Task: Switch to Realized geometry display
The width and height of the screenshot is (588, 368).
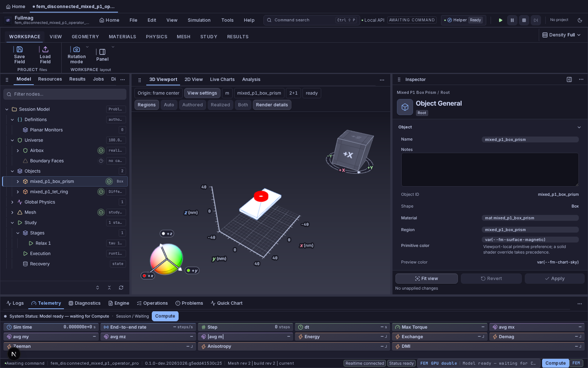Action: click(220, 105)
